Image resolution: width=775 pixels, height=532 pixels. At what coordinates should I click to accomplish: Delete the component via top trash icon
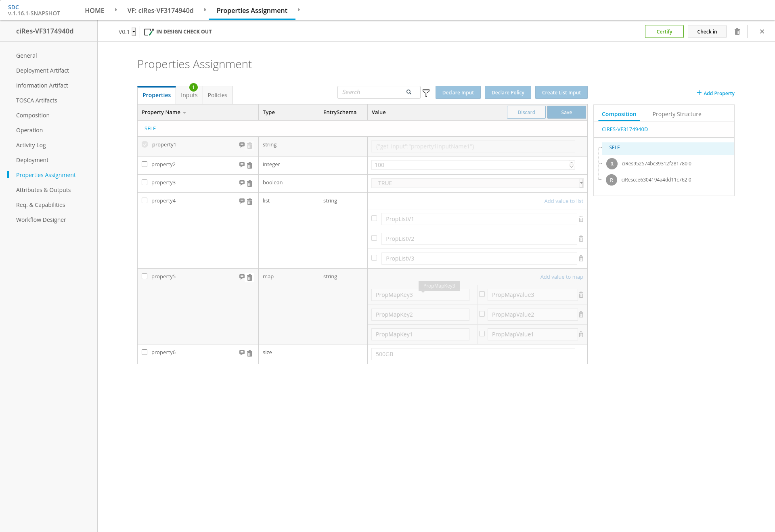point(737,31)
